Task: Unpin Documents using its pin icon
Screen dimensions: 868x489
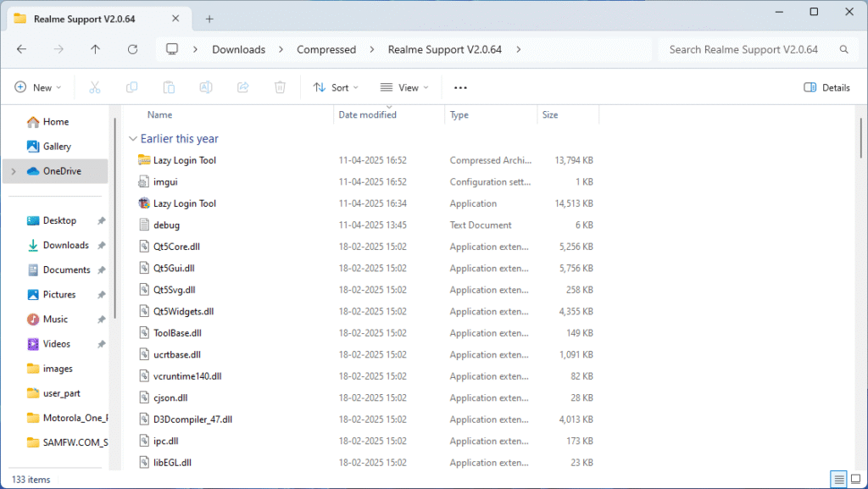Action: (102, 270)
